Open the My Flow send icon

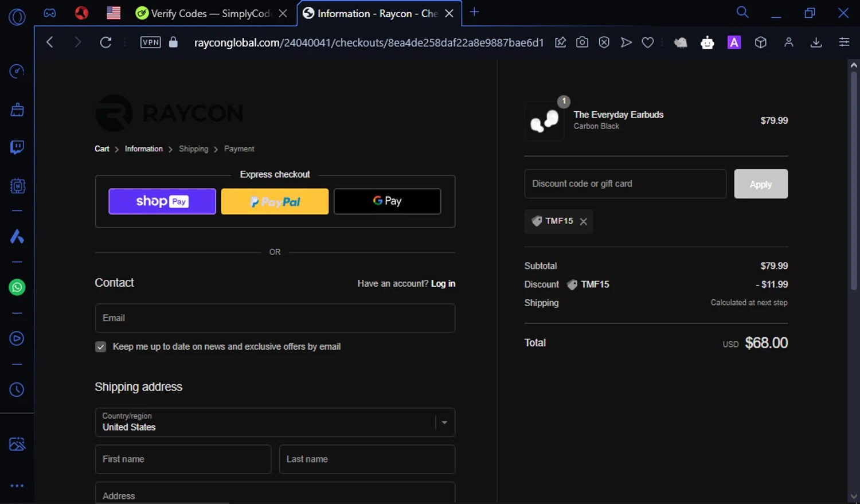tap(626, 42)
